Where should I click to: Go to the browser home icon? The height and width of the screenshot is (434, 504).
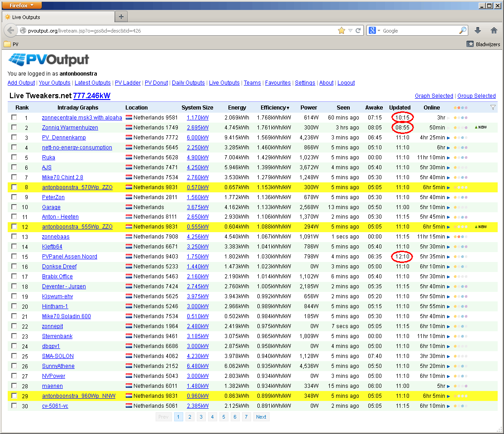494,30
